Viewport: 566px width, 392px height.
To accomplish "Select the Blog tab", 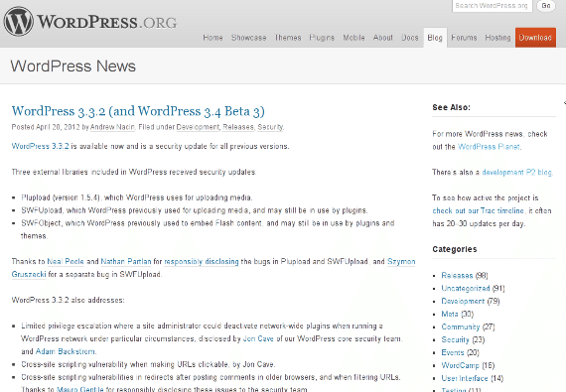I will point(435,38).
